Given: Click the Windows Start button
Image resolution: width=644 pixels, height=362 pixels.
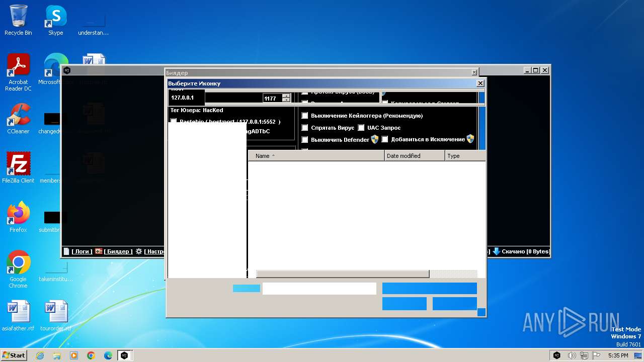Looking at the screenshot, I should (x=14, y=355).
